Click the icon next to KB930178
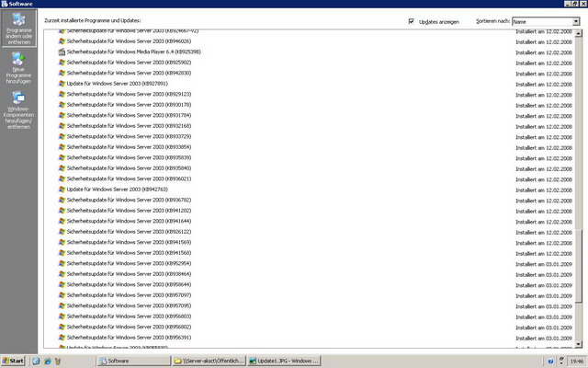 pos(62,105)
